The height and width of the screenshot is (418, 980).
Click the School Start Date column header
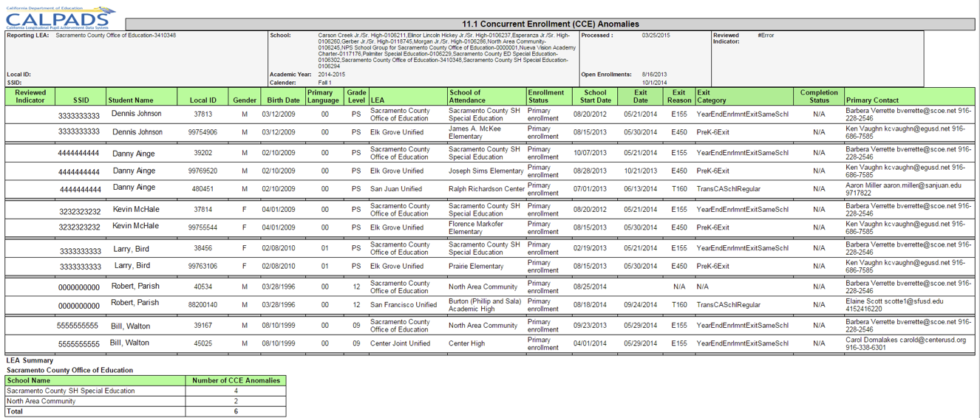595,97
